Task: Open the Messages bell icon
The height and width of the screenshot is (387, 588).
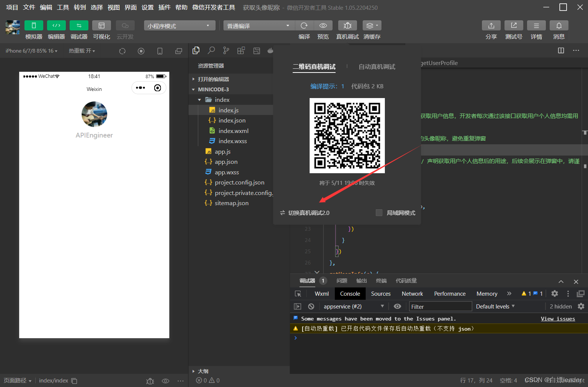Action: [559, 25]
